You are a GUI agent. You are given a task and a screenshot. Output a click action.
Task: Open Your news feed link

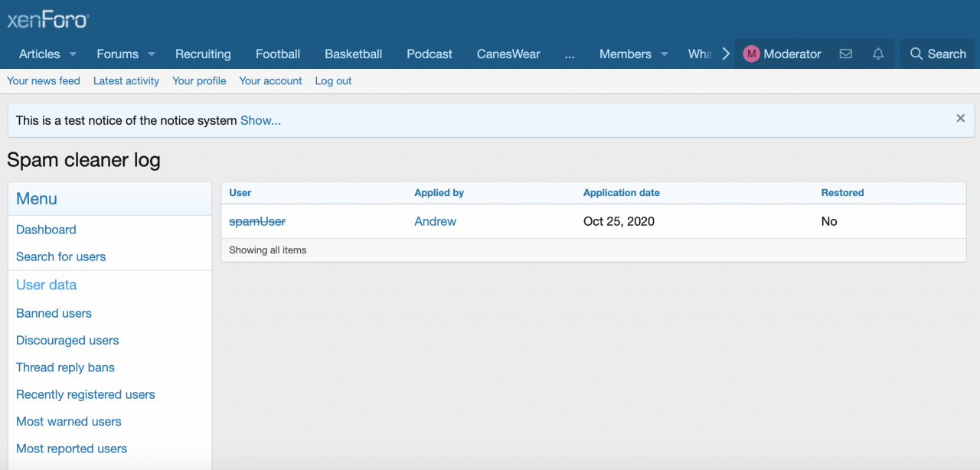pyautogui.click(x=44, y=81)
